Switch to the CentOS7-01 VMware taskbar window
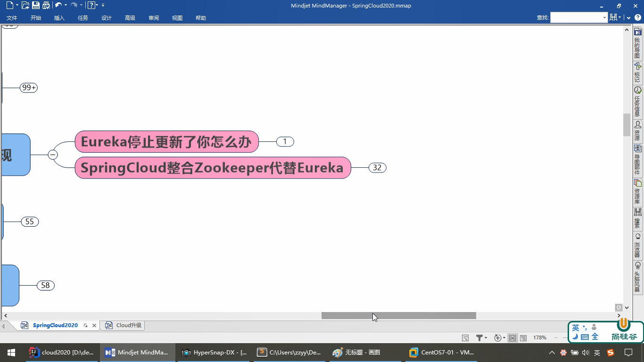 point(442,352)
